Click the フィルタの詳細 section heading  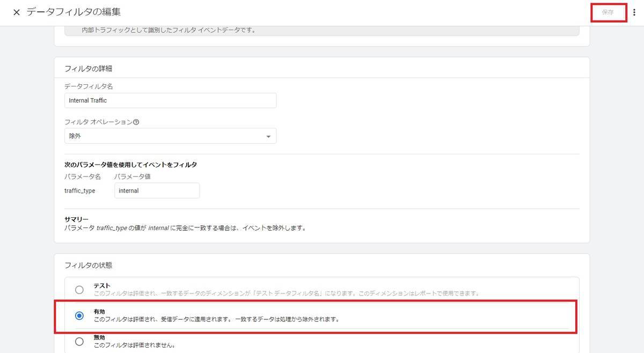pos(88,69)
